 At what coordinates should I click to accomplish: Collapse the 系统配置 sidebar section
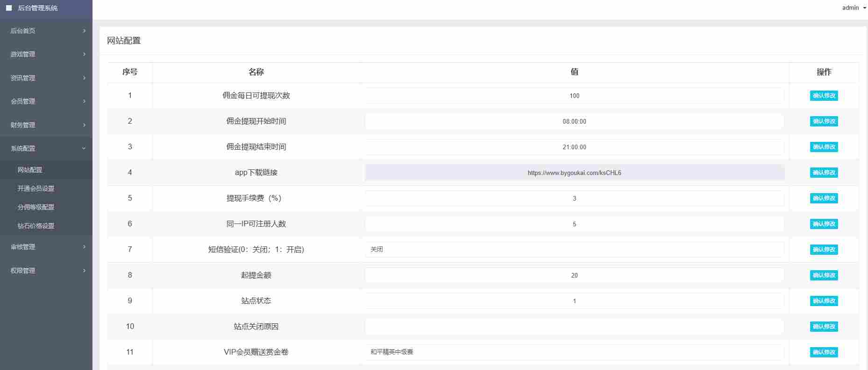[x=46, y=148]
